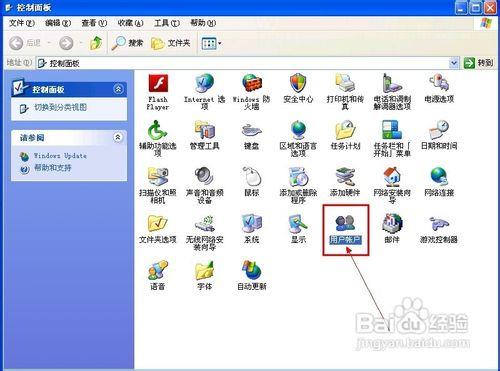Open the 编辑(E) menu

58,23
